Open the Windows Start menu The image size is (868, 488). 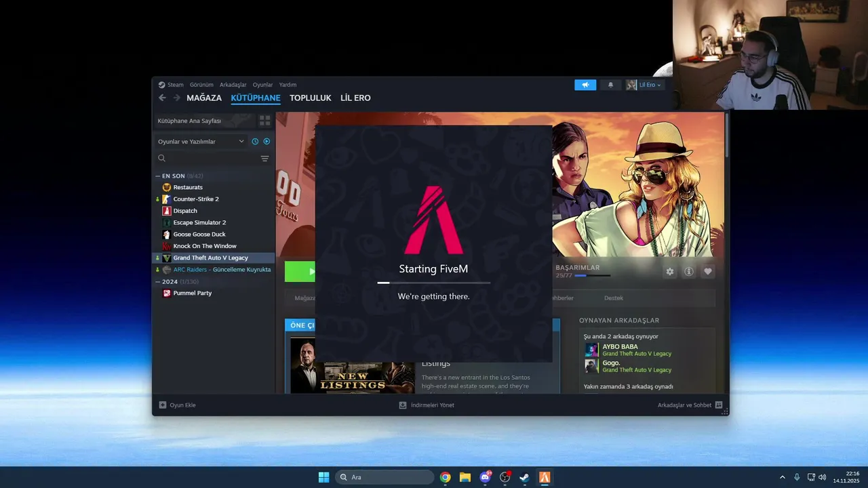click(x=323, y=477)
